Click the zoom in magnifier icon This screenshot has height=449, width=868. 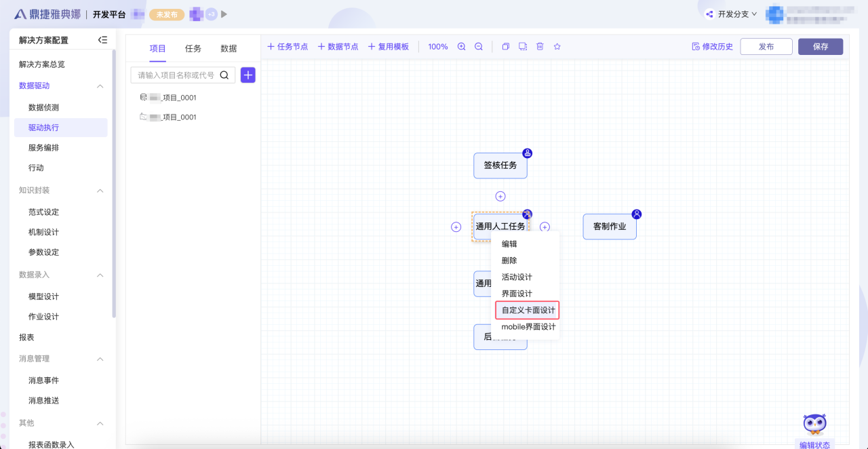462,47
